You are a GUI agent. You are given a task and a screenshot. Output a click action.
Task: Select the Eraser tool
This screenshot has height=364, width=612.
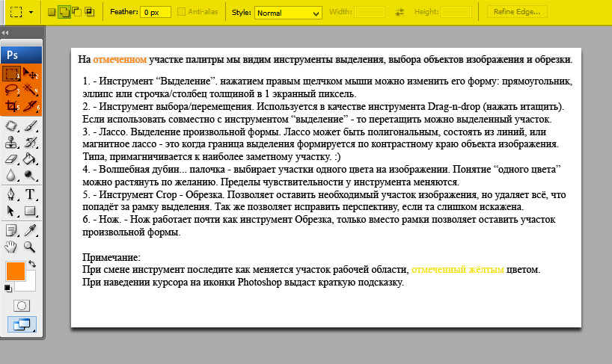tap(11, 159)
